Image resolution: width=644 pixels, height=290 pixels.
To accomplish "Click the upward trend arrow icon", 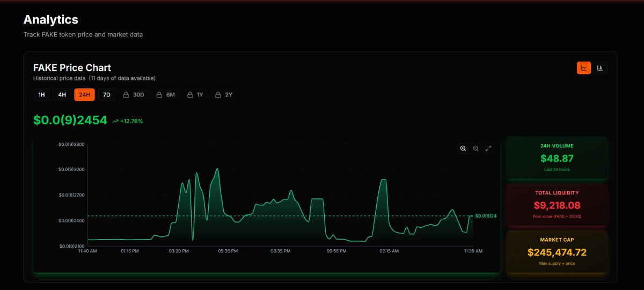I will point(115,121).
